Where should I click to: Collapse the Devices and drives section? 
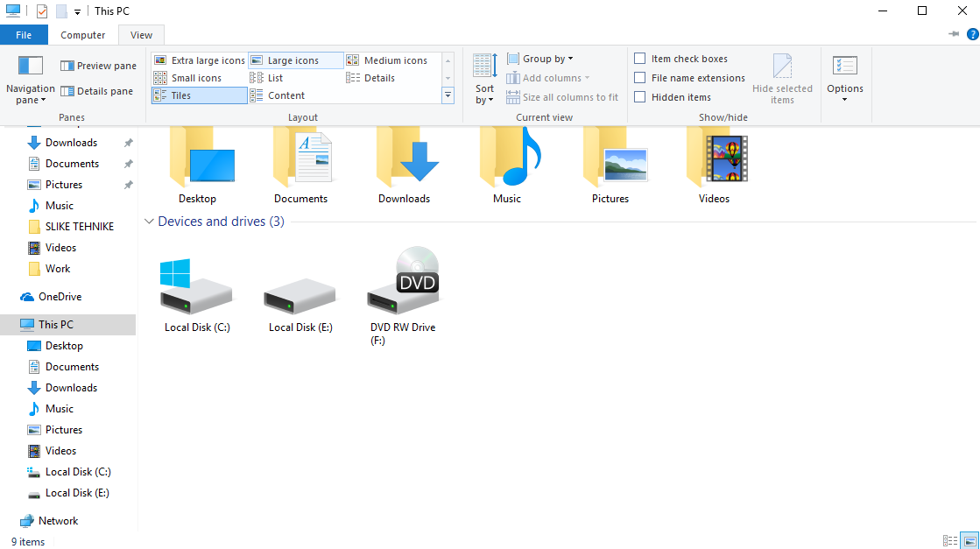149,222
